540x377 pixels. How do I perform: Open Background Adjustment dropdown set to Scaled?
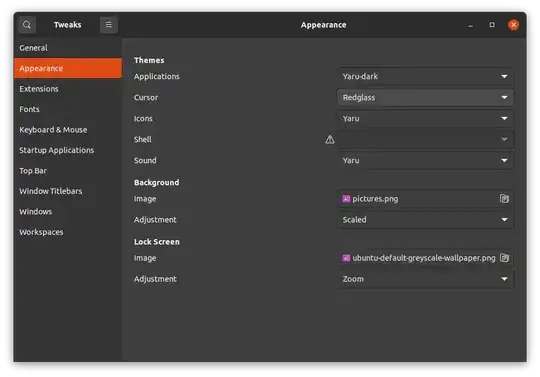(425, 220)
